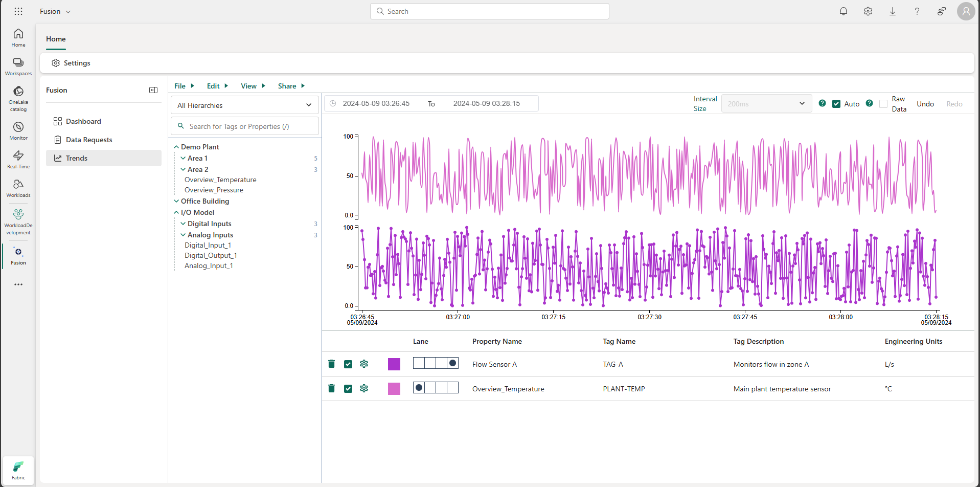980x487 pixels.
Task: Uncheck the Auto interval checkbox
Action: coord(836,104)
